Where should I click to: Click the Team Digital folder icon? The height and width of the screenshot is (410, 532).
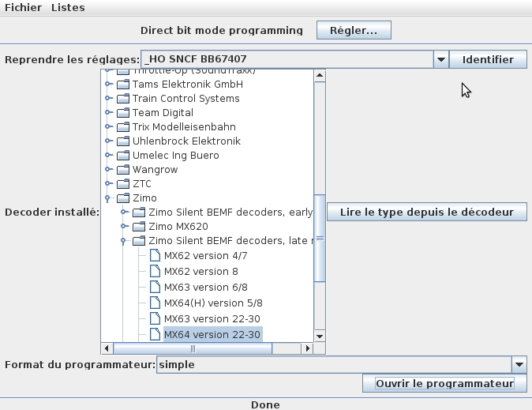(x=123, y=112)
